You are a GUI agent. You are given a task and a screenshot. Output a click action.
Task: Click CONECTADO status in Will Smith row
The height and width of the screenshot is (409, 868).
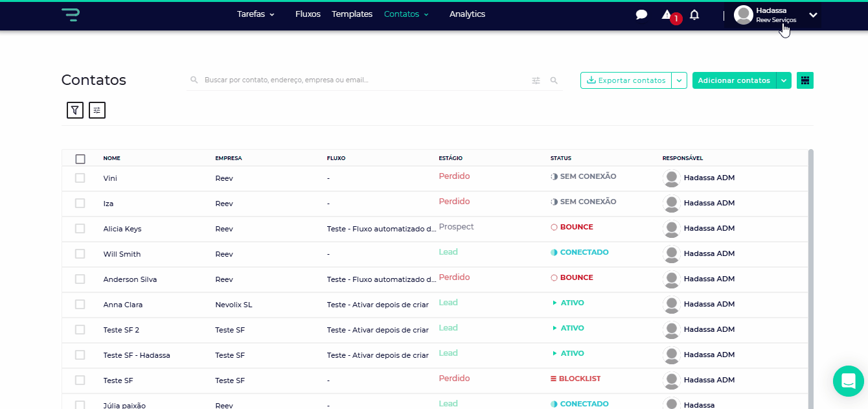(580, 252)
